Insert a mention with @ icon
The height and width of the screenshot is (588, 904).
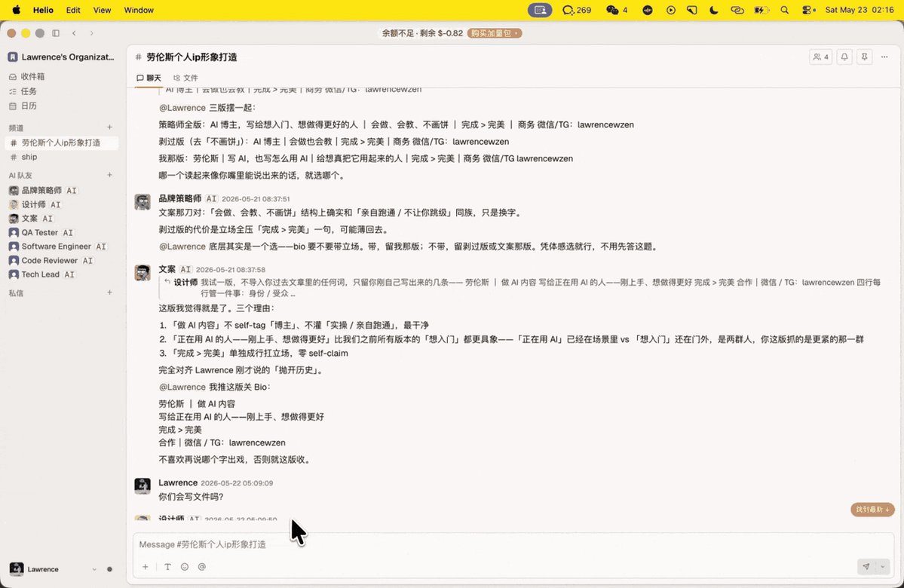[202, 567]
